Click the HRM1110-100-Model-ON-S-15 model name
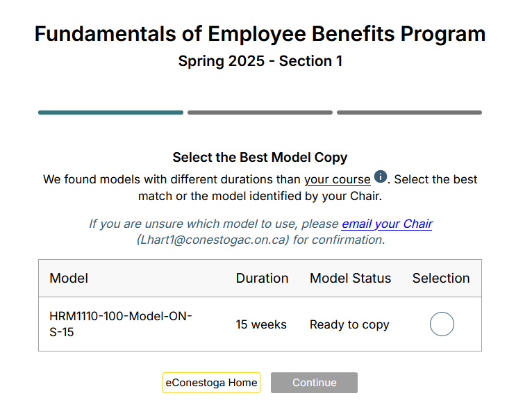The width and height of the screenshot is (532, 414). click(x=121, y=324)
